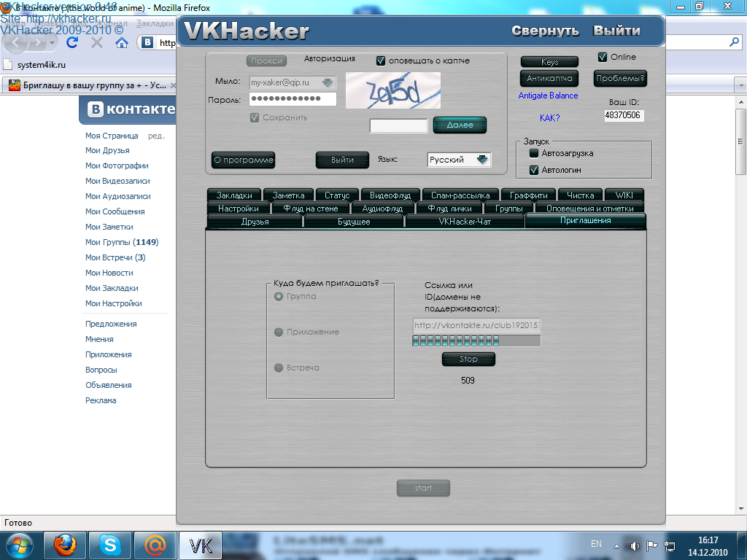Switch to the Чистка tab
Screen dimensions: 747x560
point(580,195)
